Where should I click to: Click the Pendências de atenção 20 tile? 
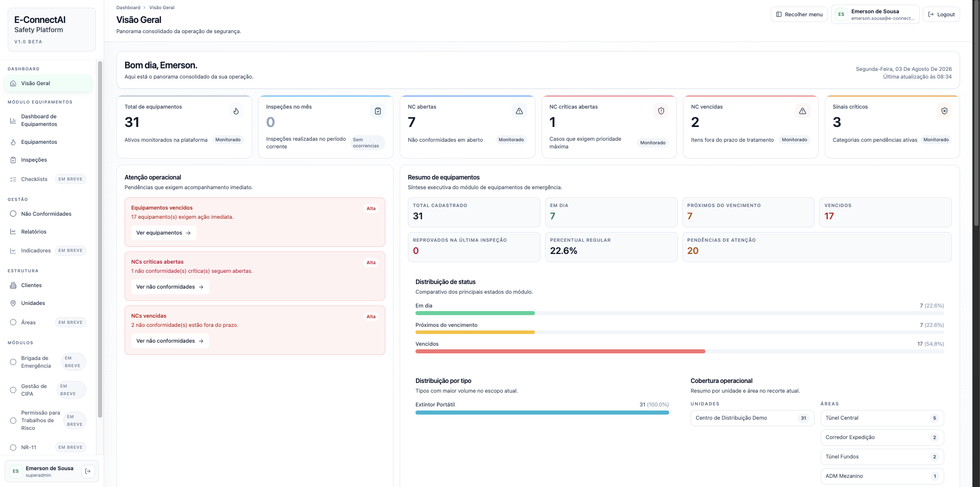tap(817, 247)
